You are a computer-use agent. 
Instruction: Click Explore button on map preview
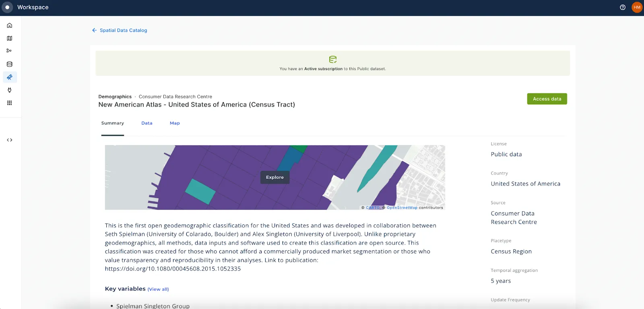(275, 177)
